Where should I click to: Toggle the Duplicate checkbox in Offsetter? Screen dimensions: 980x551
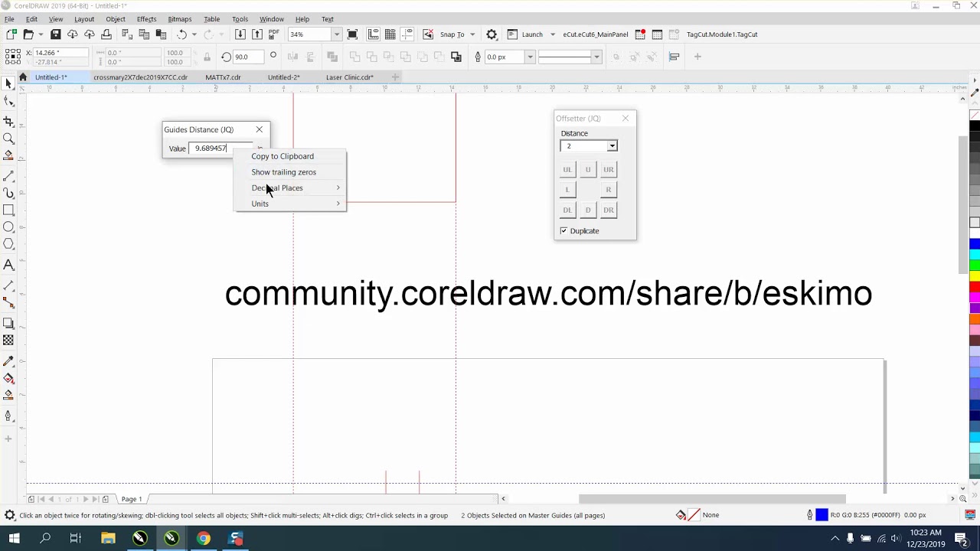[x=564, y=230]
